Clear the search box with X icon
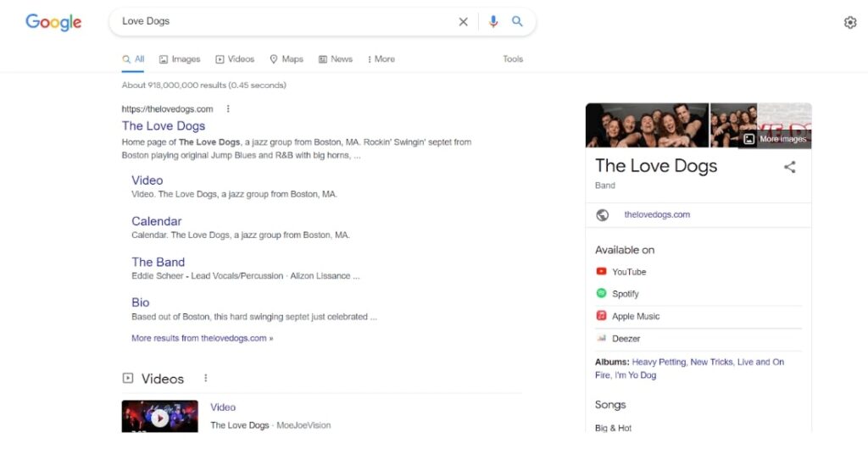 pos(464,21)
